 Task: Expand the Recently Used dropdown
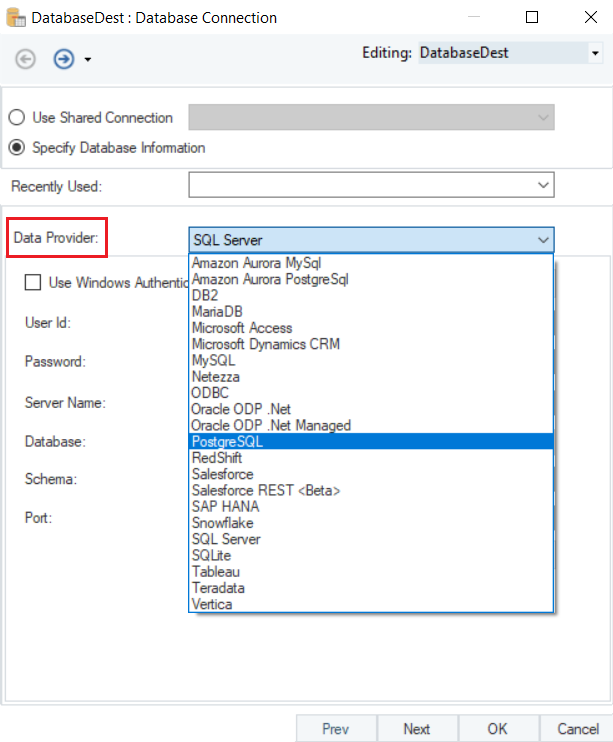(x=543, y=185)
